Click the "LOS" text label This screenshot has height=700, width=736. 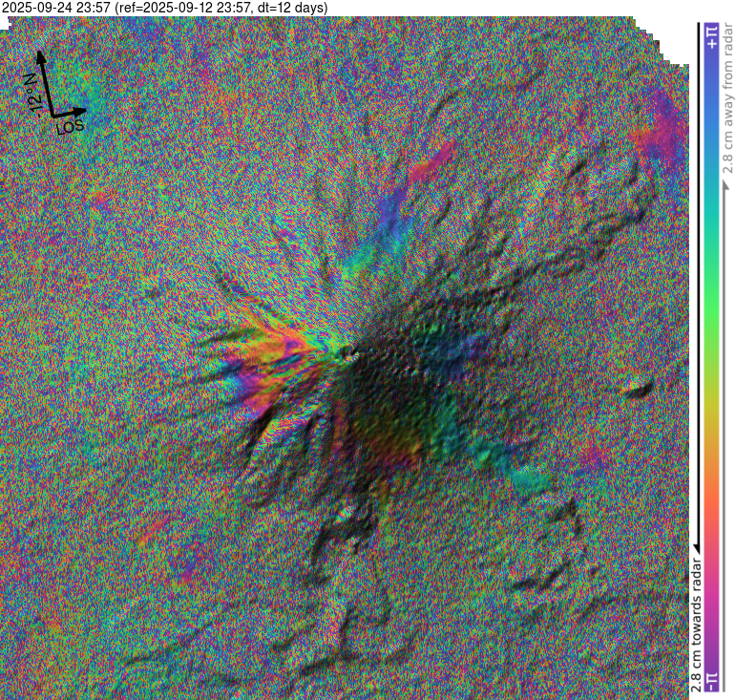pos(71,125)
